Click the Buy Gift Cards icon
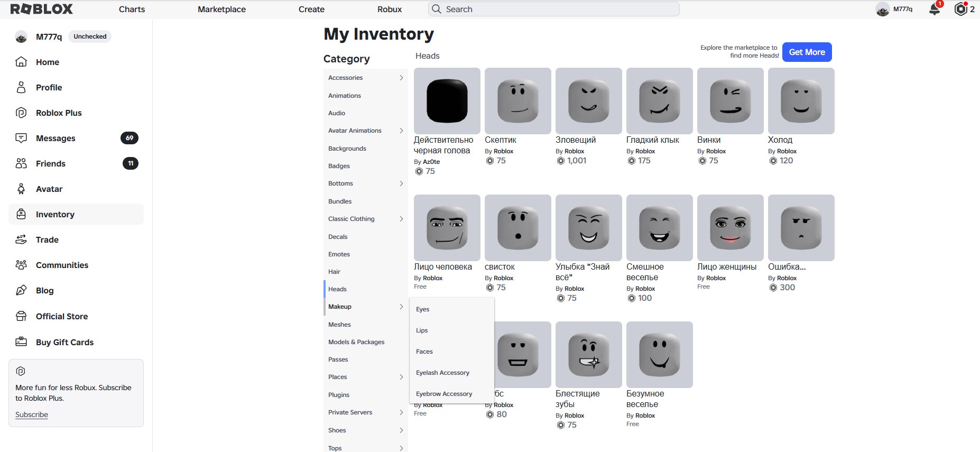This screenshot has height=452, width=980. 21,342
